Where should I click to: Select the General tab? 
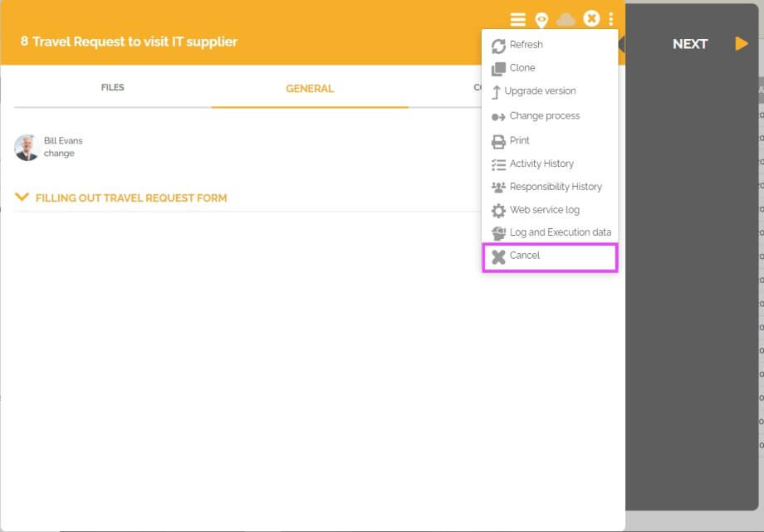[310, 86]
